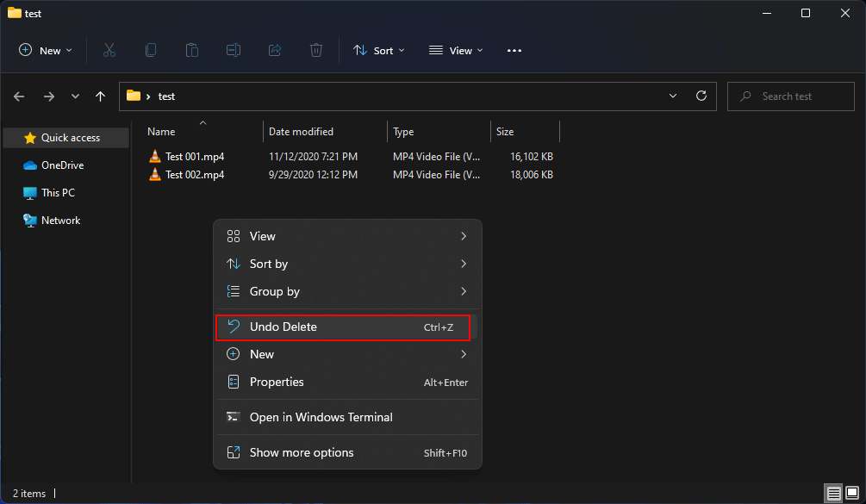Image resolution: width=866 pixels, height=504 pixels.
Task: Navigate up one folder level
Action: coord(99,96)
